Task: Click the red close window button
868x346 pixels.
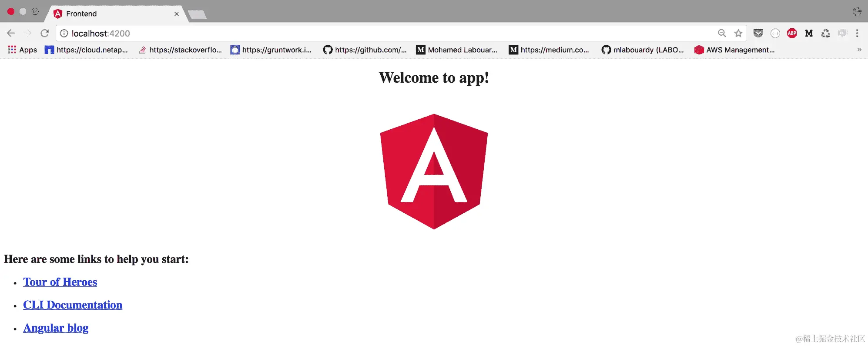Action: point(11,12)
